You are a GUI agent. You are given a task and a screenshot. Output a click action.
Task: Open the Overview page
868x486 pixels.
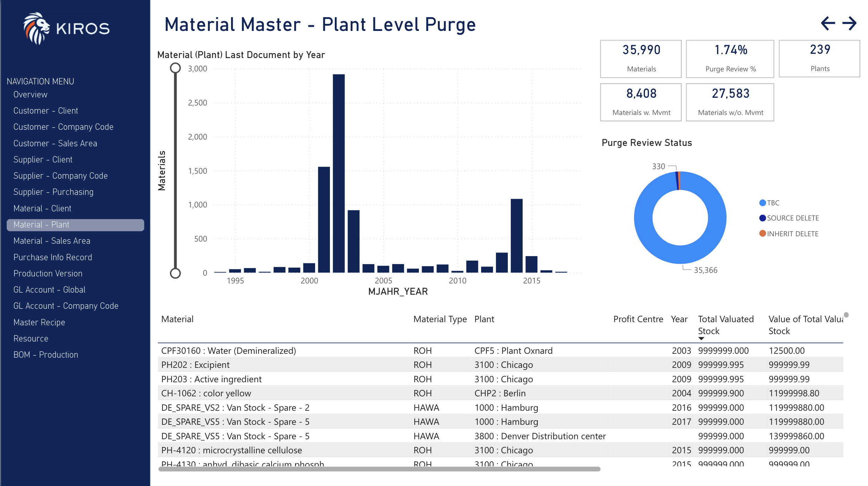[30, 95]
